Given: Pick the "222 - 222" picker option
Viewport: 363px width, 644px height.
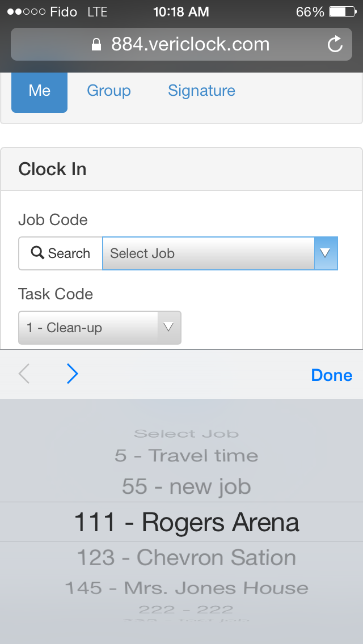Looking at the screenshot, I should point(186,610).
